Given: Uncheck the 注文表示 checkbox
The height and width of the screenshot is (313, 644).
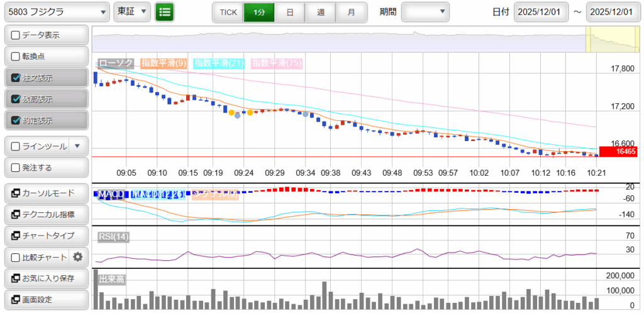Looking at the screenshot, I should point(16,78).
